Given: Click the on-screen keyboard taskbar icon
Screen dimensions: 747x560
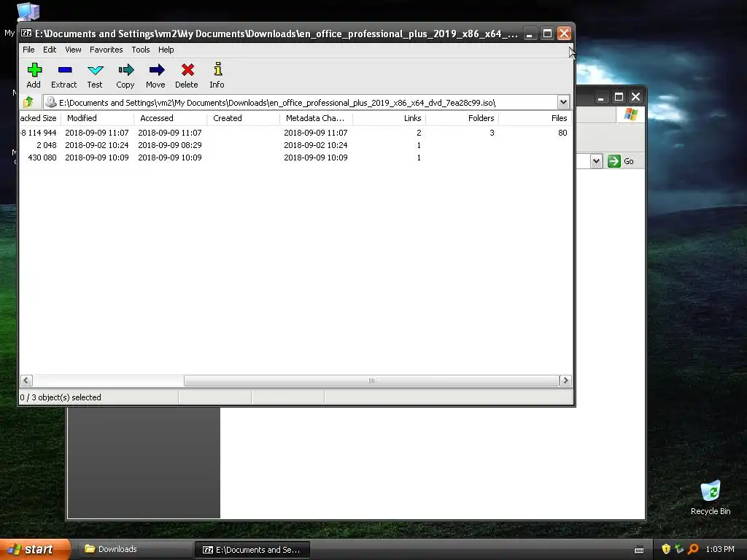Looking at the screenshot, I should 639,550.
